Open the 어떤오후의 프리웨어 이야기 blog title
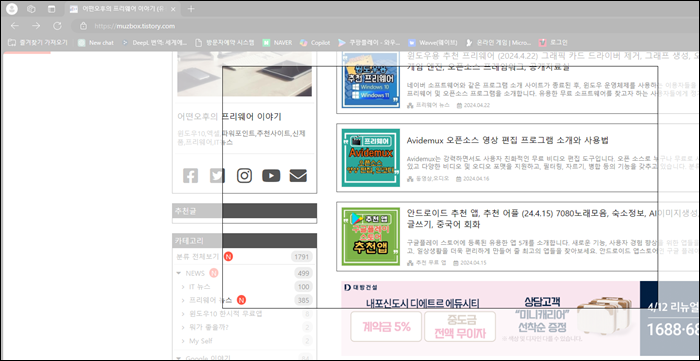The width and height of the screenshot is (700, 361). click(x=229, y=117)
